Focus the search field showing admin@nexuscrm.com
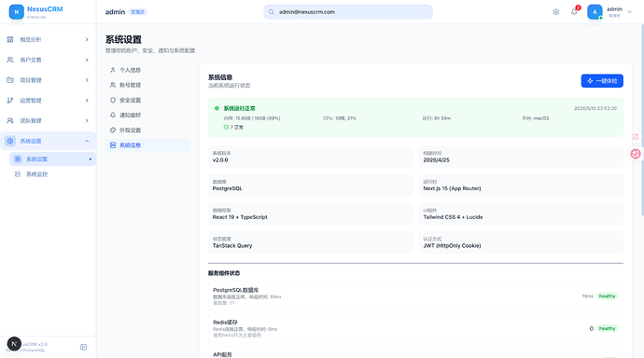The height and width of the screenshot is (358, 644). pos(348,12)
